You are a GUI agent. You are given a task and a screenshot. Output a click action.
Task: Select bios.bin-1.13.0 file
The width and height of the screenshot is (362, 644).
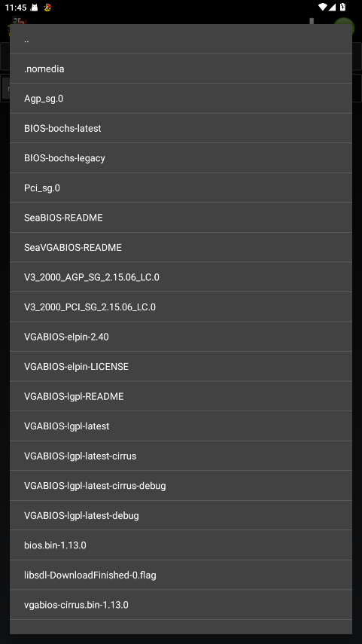(x=181, y=545)
